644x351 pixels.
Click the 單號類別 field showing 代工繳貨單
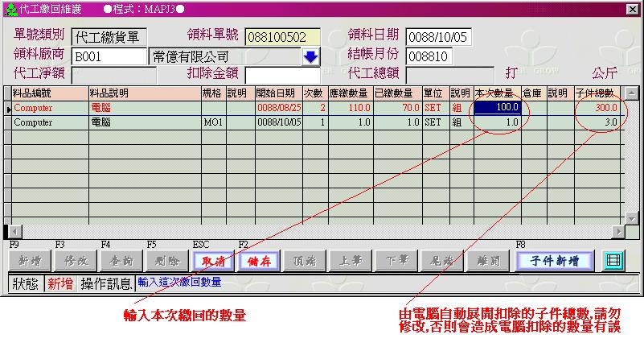(109, 38)
